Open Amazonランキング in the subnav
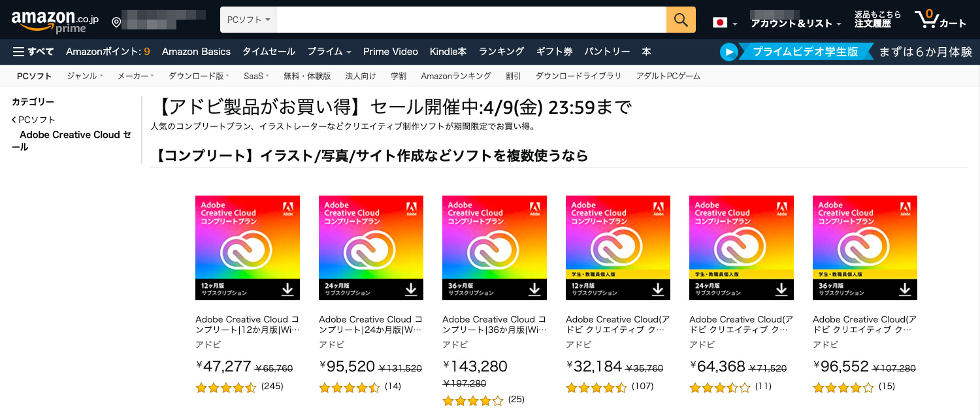 [456, 76]
